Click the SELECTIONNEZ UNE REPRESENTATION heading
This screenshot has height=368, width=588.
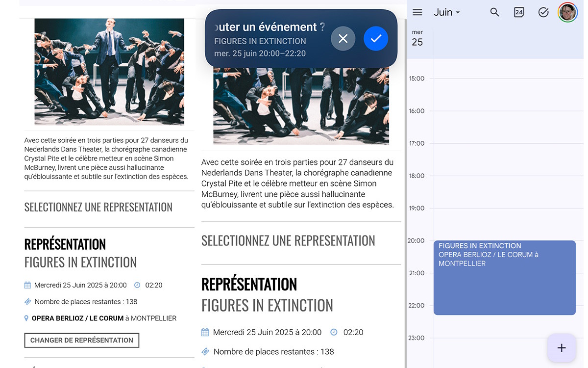(98, 207)
